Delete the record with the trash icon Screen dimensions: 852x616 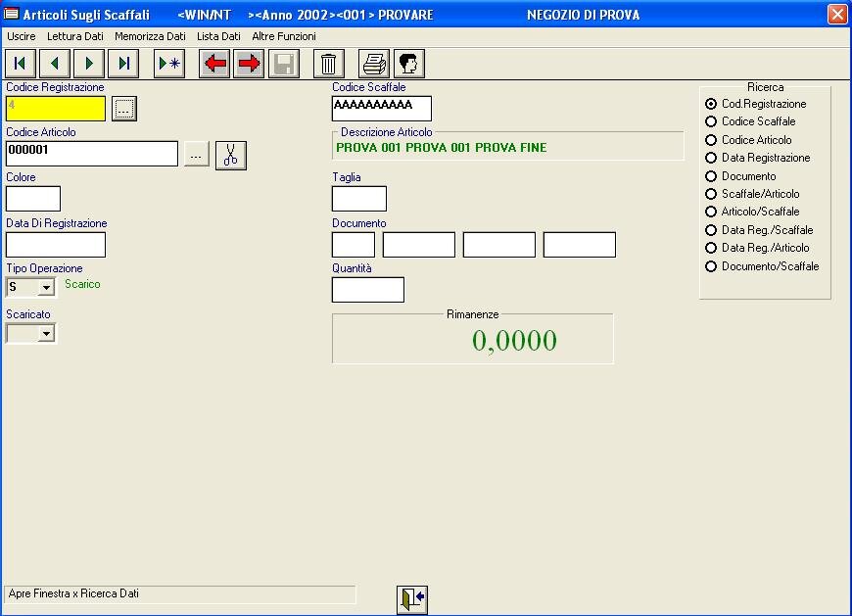click(329, 64)
